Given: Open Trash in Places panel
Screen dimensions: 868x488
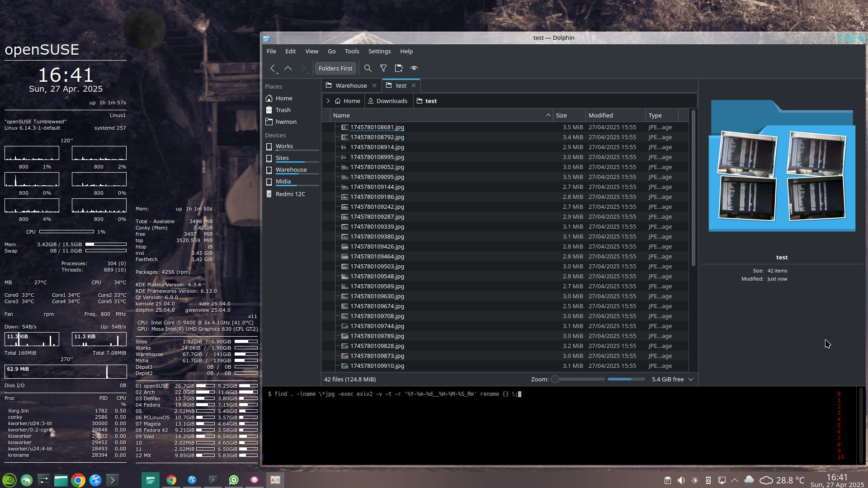Looking at the screenshot, I should 283,110.
